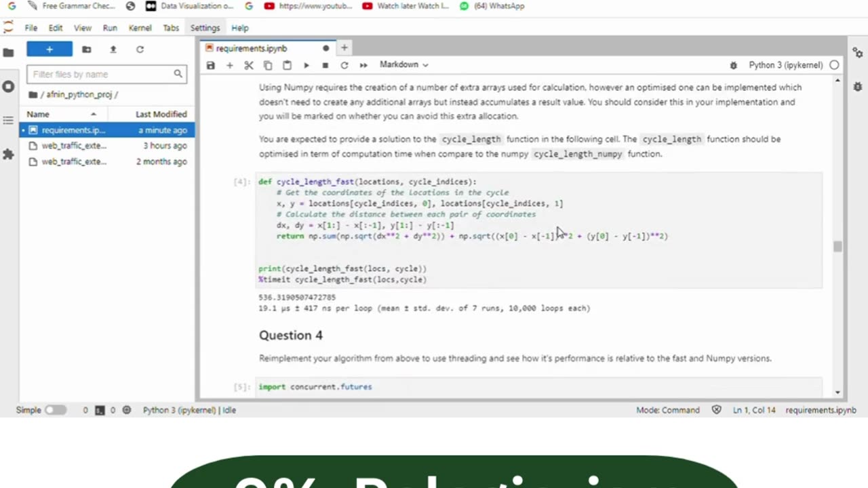Sort files by Name column header
The image size is (868, 488).
pyautogui.click(x=62, y=114)
